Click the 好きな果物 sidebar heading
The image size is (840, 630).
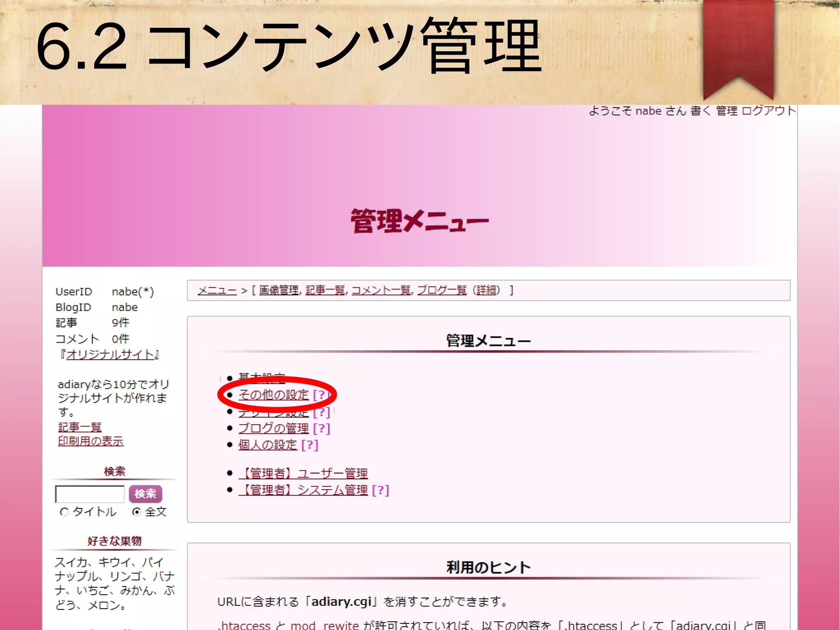(114, 541)
